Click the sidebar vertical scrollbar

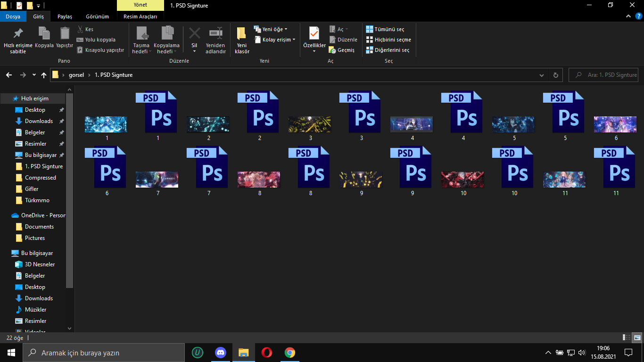coord(70,189)
